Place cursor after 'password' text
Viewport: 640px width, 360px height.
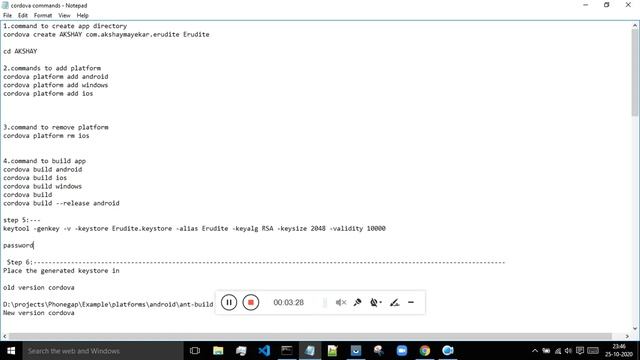tap(34, 245)
